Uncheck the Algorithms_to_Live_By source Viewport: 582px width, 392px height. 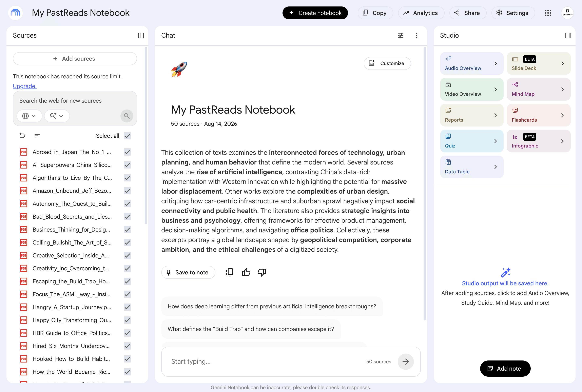(127, 178)
